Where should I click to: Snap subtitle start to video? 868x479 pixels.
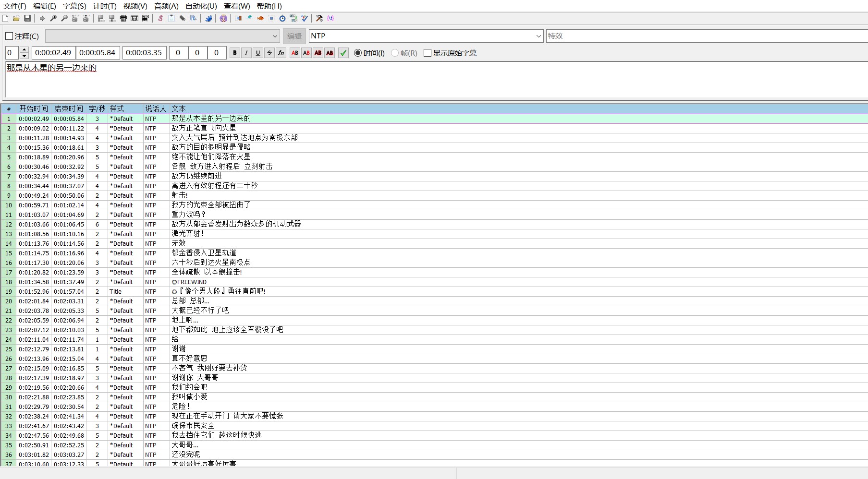pyautogui.click(x=101, y=18)
